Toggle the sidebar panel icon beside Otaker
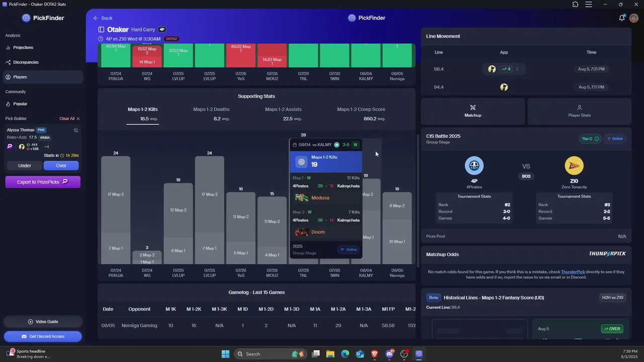This screenshot has height=362, width=644. point(101,30)
